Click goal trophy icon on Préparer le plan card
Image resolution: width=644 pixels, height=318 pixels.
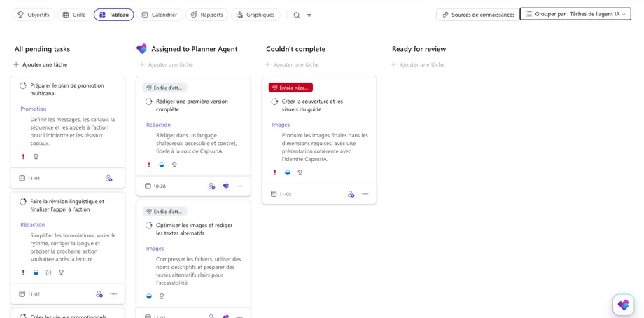pos(36,156)
